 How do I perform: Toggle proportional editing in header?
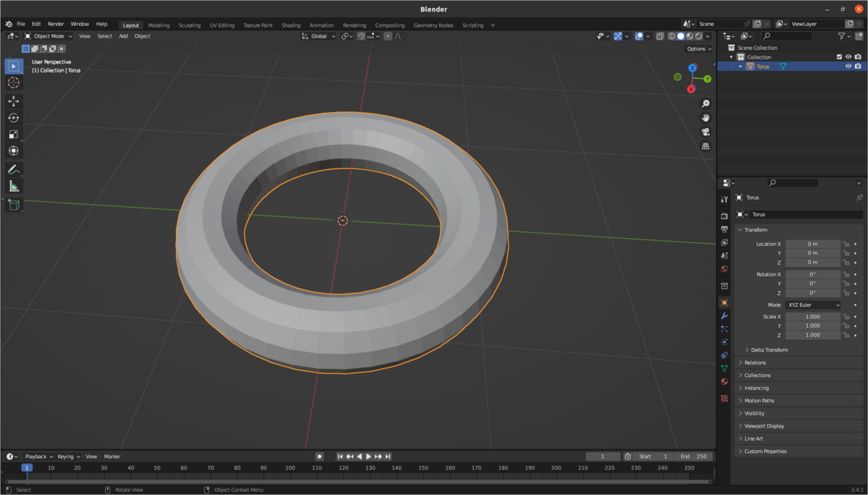(388, 36)
